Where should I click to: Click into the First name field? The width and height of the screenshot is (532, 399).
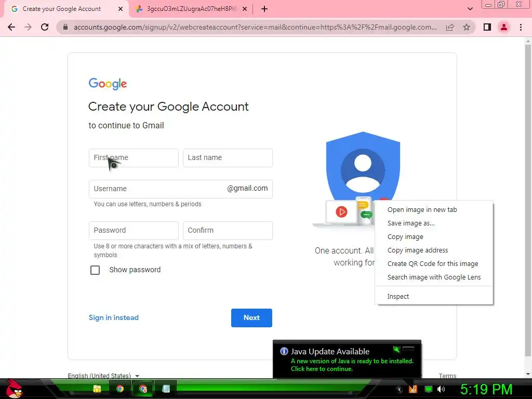point(134,158)
